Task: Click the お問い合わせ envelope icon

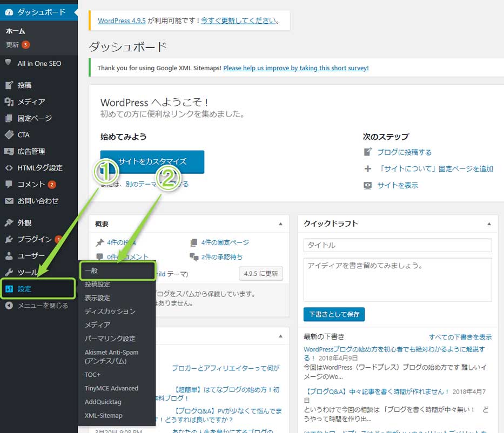Action: [x=9, y=201]
